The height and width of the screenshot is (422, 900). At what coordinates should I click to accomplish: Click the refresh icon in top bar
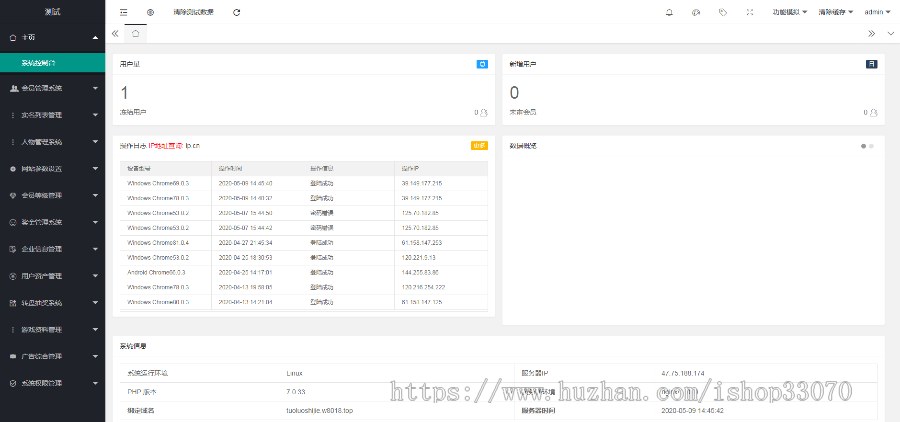point(236,12)
